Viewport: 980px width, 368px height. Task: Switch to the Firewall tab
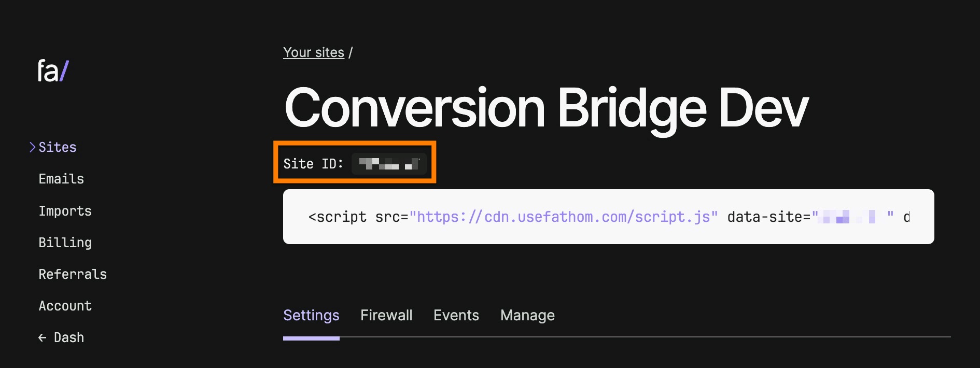point(386,315)
